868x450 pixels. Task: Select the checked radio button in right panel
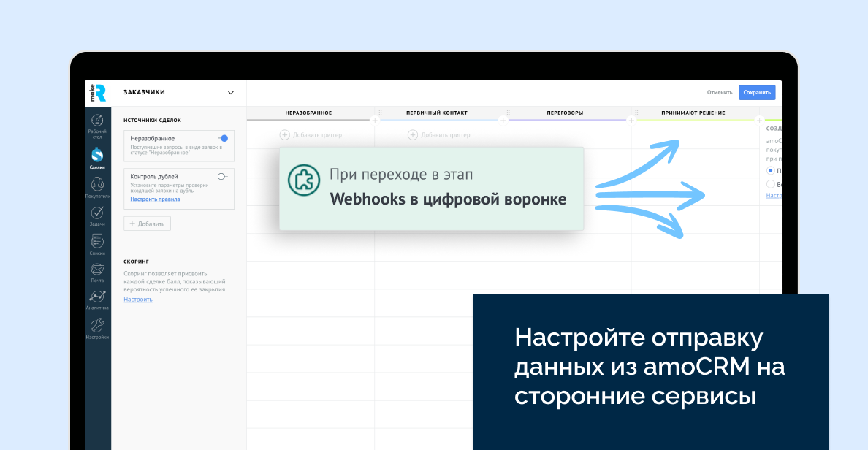point(771,170)
